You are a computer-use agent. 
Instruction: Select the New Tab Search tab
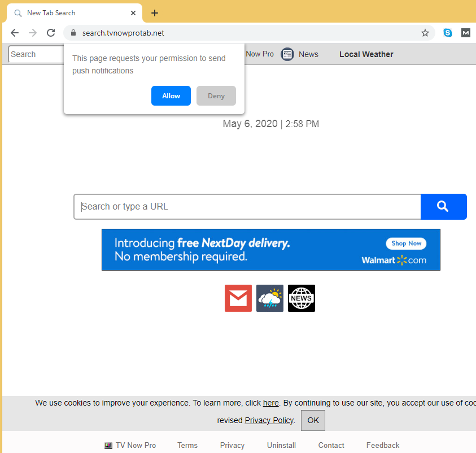click(75, 13)
